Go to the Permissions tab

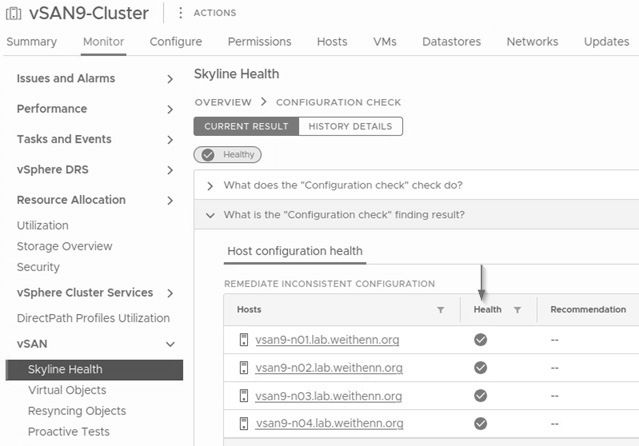260,42
